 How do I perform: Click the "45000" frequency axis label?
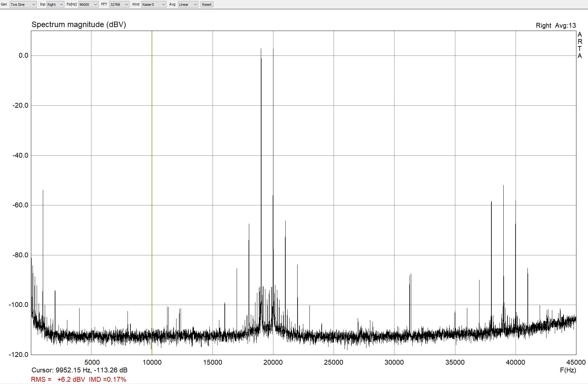[x=576, y=362]
